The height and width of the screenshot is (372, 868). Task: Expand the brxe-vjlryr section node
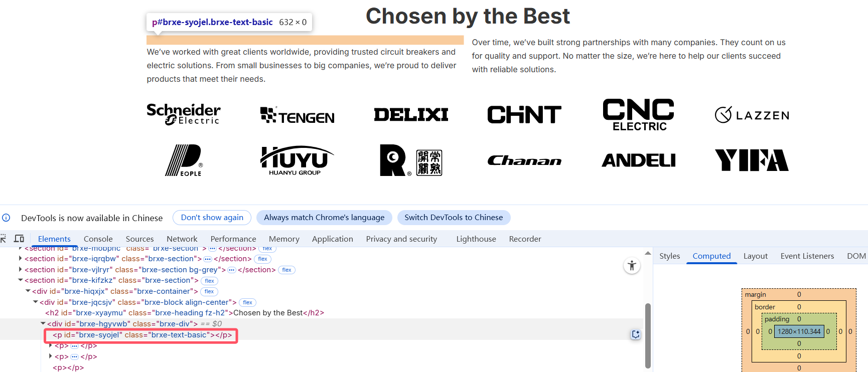tap(20, 270)
